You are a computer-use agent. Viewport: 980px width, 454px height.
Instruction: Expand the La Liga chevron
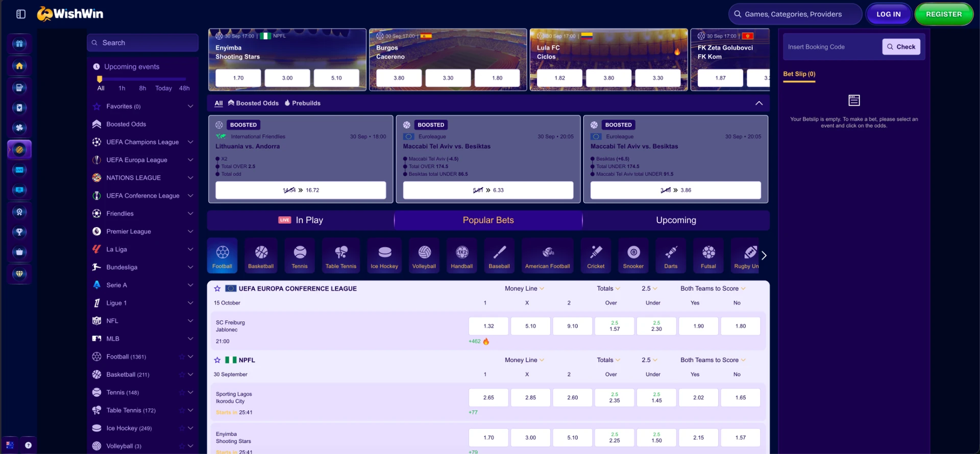click(x=190, y=249)
